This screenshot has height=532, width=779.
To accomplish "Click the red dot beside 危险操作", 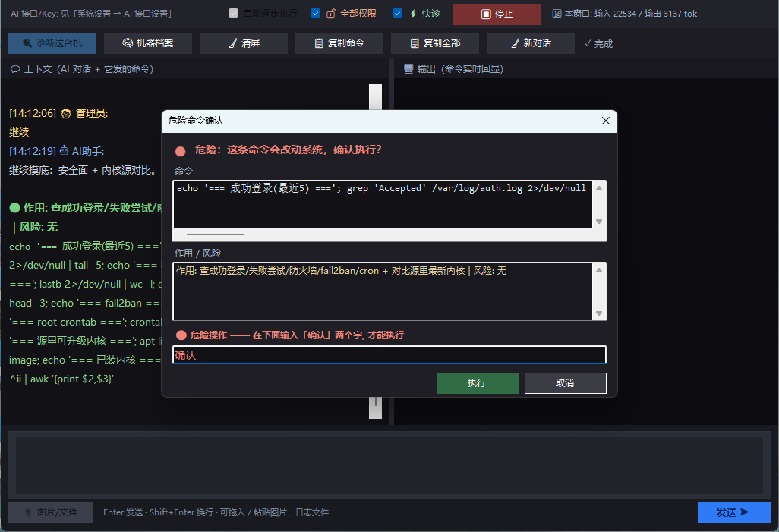I will click(181, 335).
